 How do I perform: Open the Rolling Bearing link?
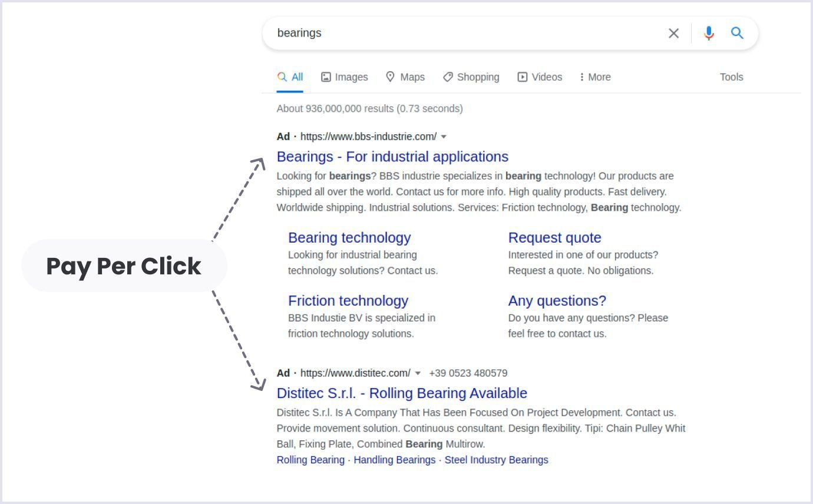(x=310, y=460)
